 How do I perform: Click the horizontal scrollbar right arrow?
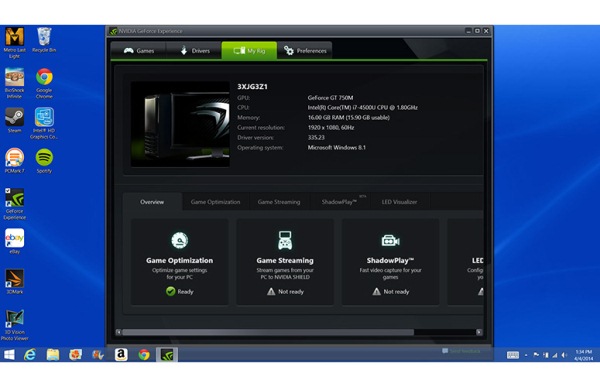coord(479,332)
